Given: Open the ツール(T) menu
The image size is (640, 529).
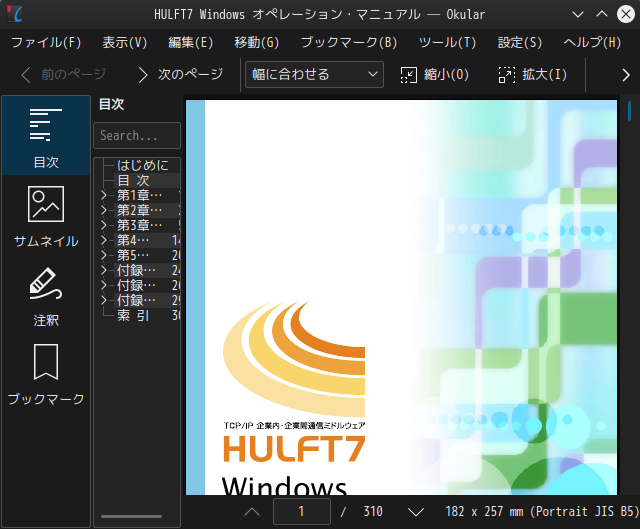Looking at the screenshot, I should [x=447, y=42].
